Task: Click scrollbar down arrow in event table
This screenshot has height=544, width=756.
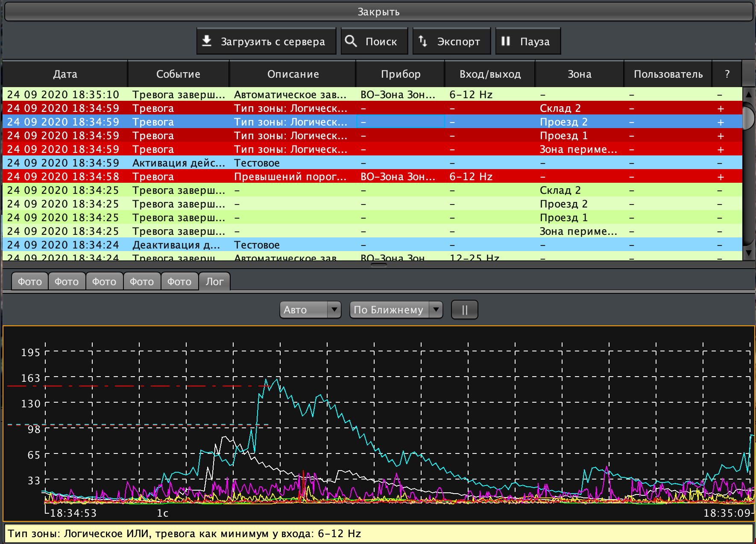Action: [x=748, y=253]
